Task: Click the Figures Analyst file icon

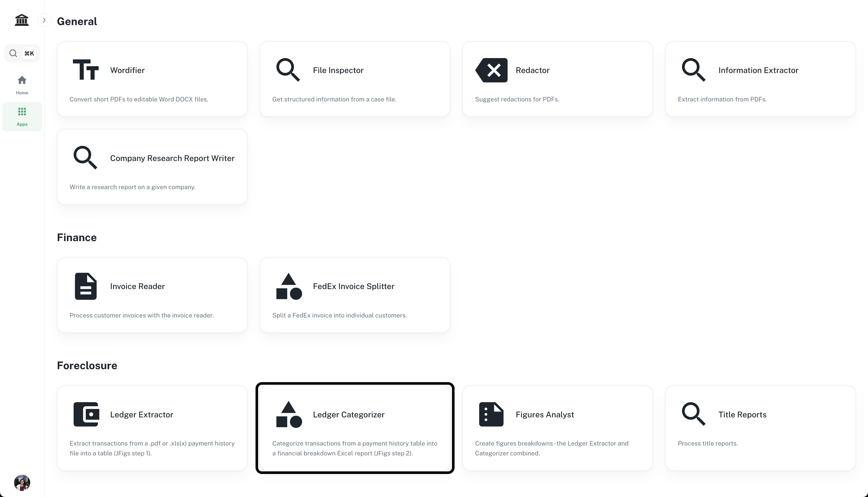Action: pyautogui.click(x=491, y=414)
